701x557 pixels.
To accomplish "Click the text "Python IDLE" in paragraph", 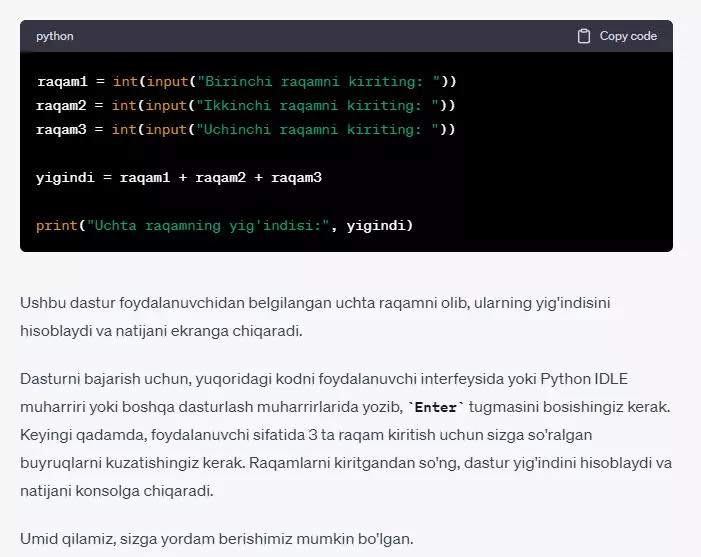I will tap(584, 379).
